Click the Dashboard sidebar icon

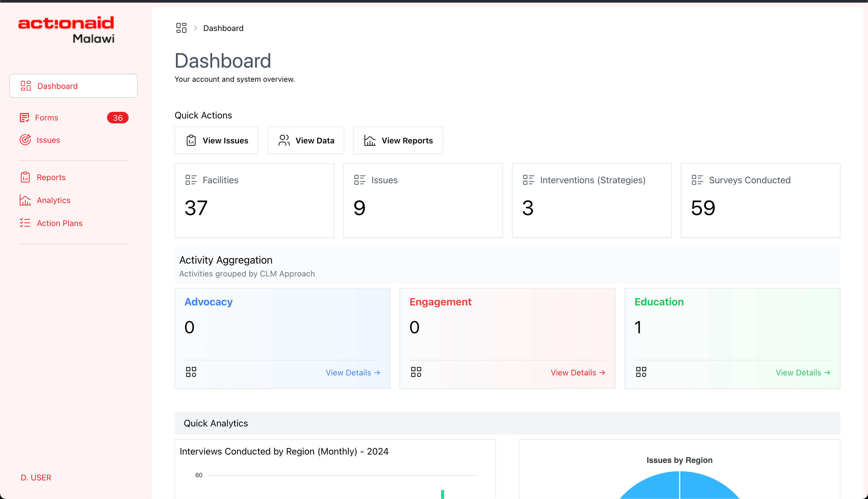(x=26, y=86)
